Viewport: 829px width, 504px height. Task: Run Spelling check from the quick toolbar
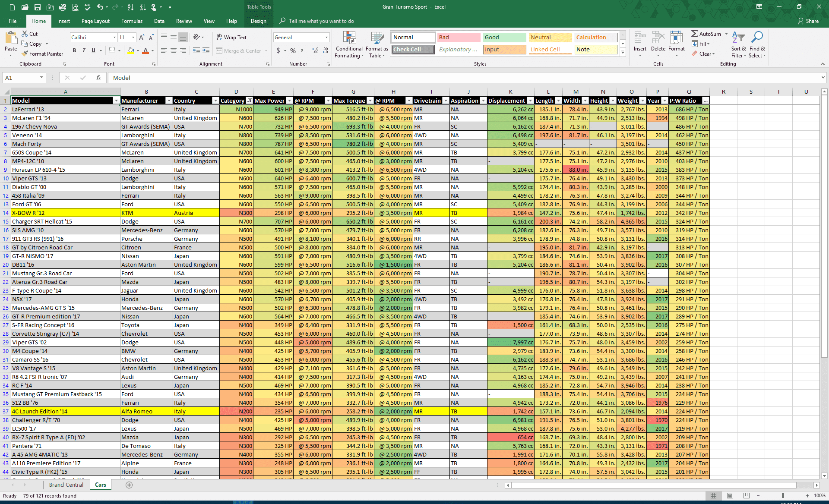click(x=88, y=7)
